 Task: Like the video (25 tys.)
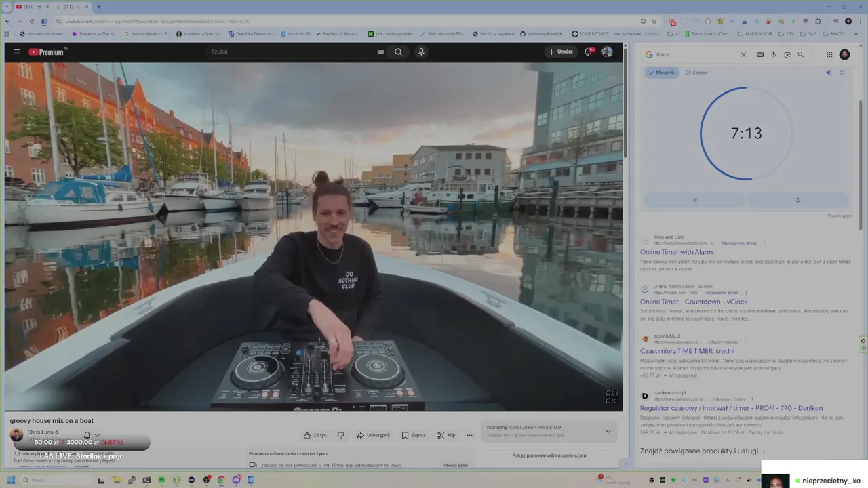pos(315,435)
